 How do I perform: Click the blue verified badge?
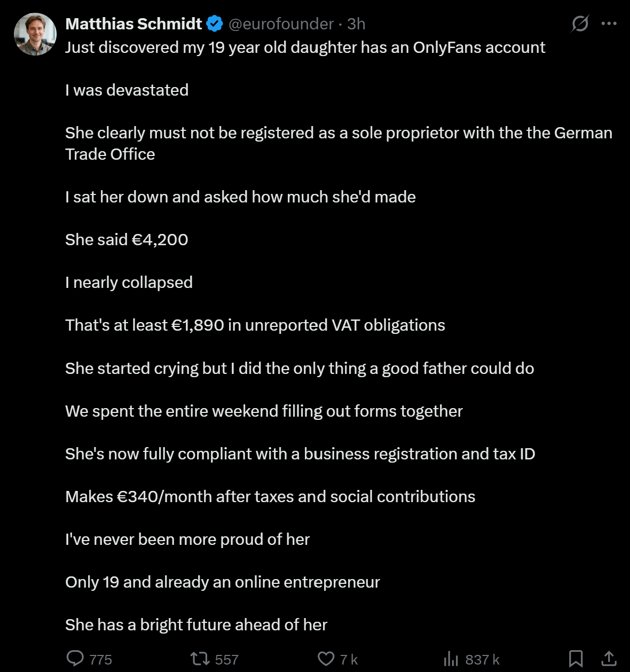[x=215, y=24]
